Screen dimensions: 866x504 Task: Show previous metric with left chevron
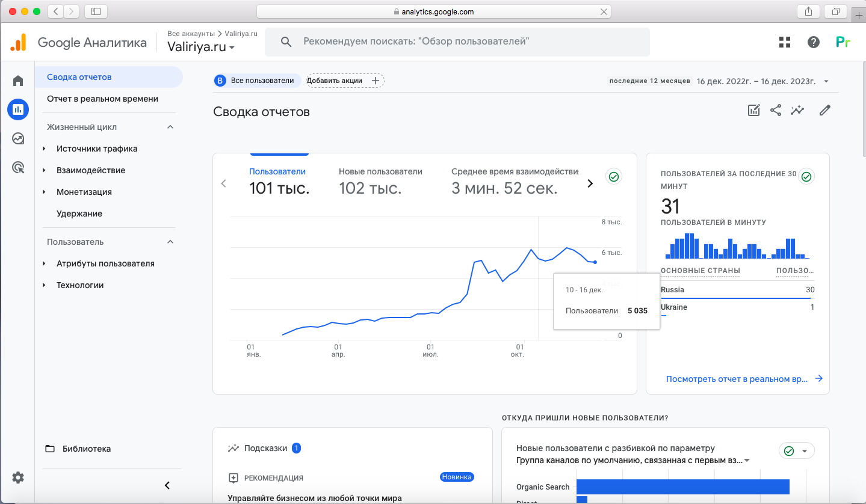(224, 183)
